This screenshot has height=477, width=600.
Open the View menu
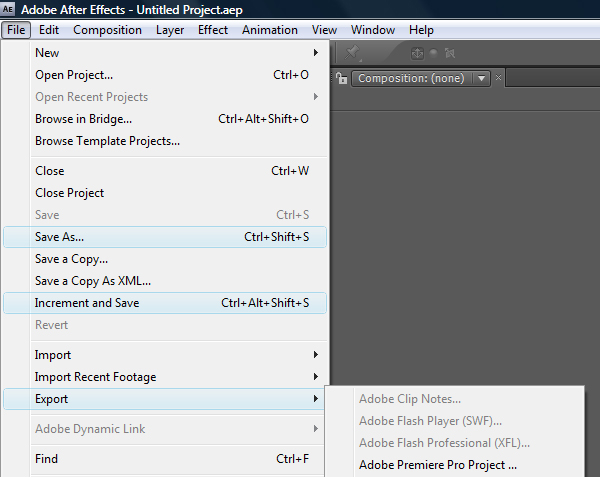point(324,30)
